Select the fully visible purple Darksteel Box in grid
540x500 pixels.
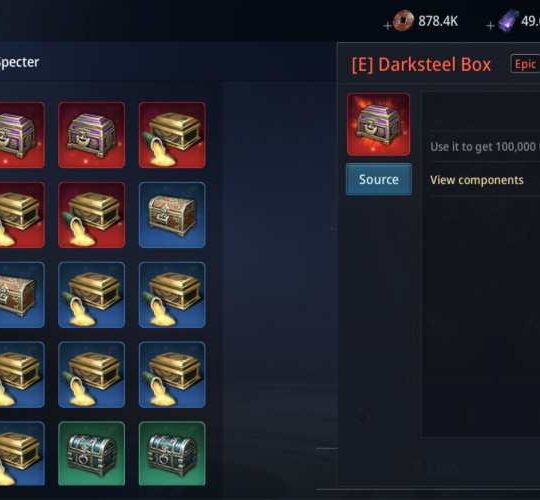(x=92, y=135)
